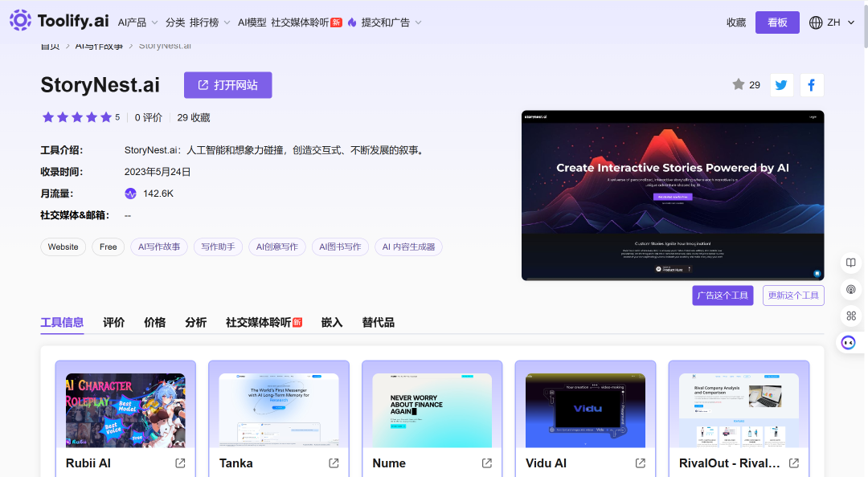This screenshot has height=477, width=868.
Task: Click the Rubii AI card title
Action: click(88, 463)
